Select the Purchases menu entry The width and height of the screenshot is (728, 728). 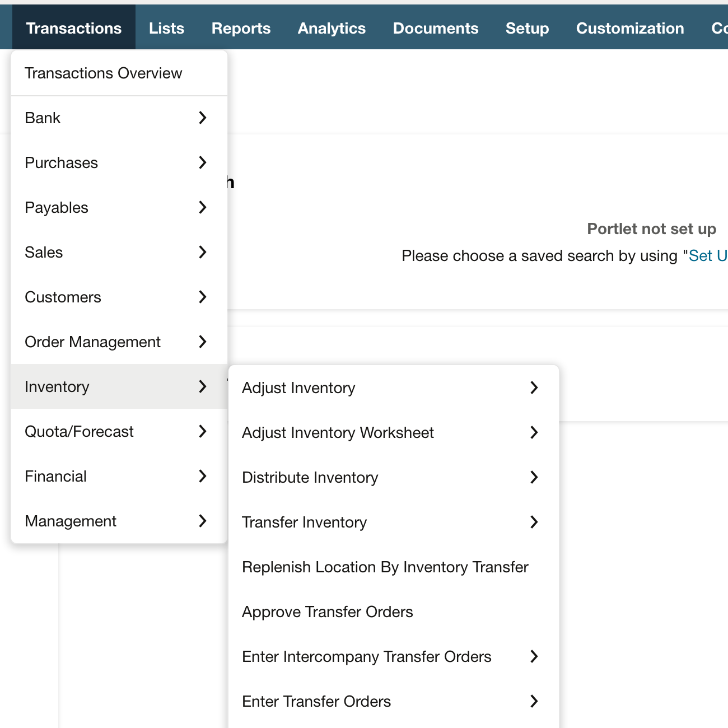tap(119, 162)
